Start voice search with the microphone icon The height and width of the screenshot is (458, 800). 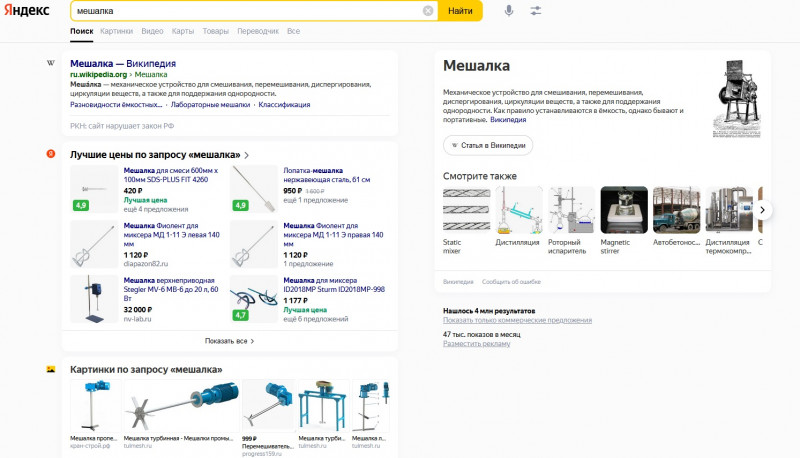tap(509, 11)
